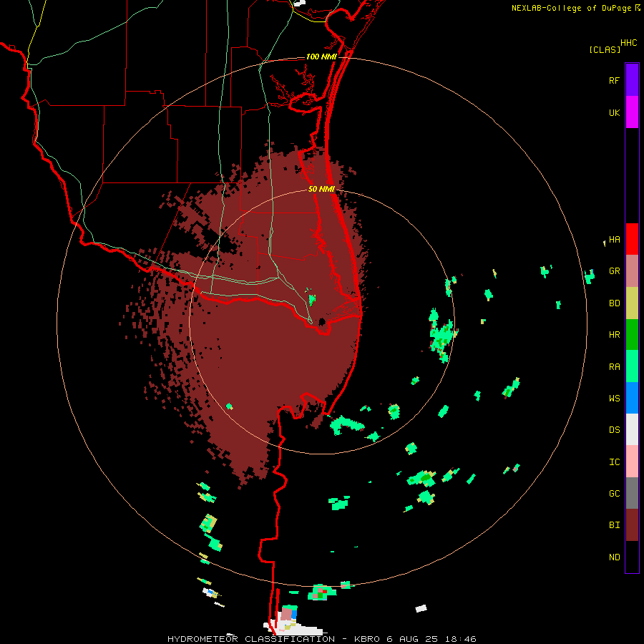Click the [CLAS] units label

pyautogui.click(x=605, y=49)
